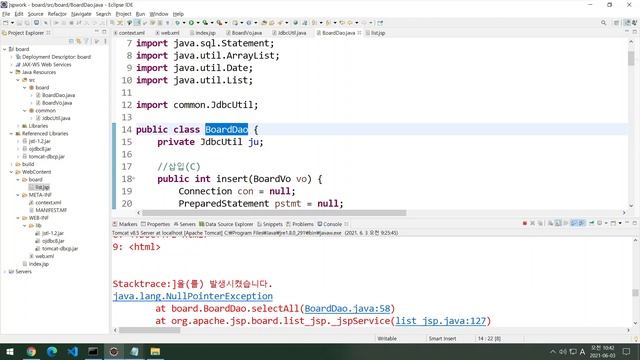
Task: Click the editor vertical scrollbar thumb
Action: (x=631, y=58)
